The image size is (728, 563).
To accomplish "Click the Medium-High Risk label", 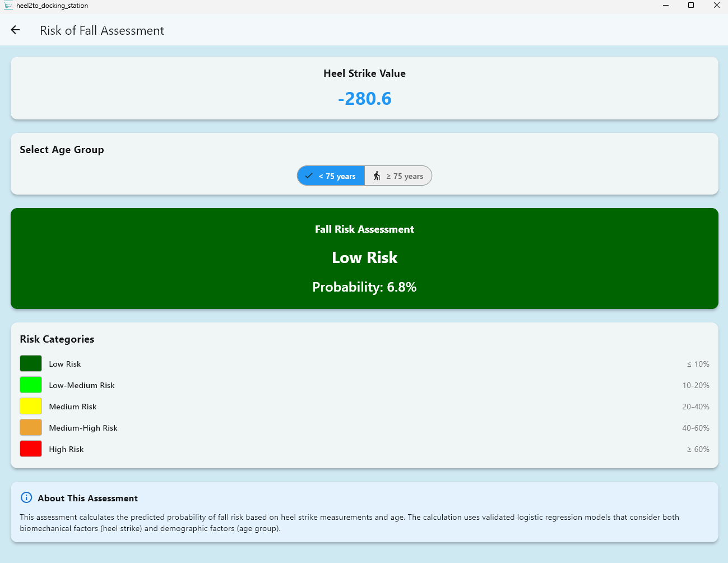I will [x=83, y=428].
